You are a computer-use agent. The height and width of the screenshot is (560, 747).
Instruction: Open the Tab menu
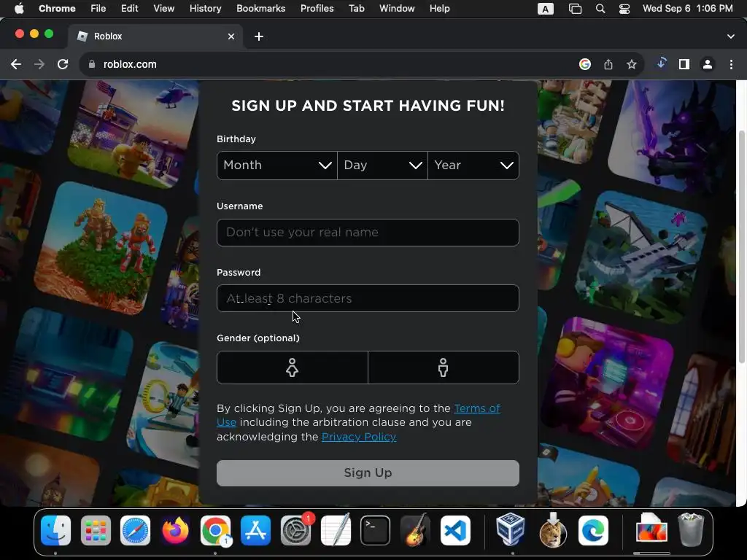(356, 9)
